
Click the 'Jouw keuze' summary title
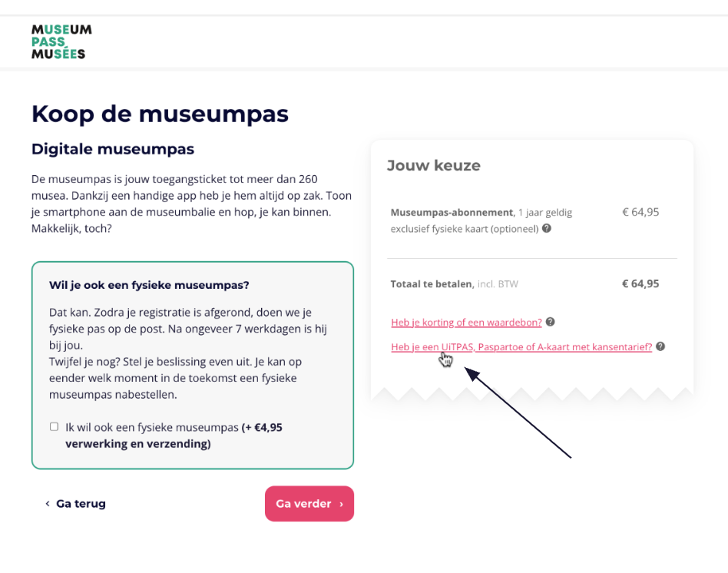(434, 165)
